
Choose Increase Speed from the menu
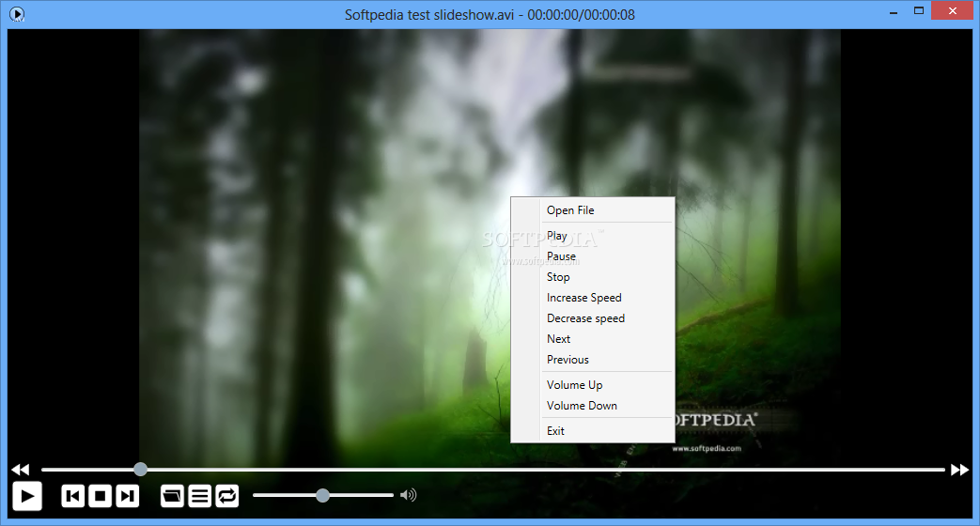coord(593,298)
